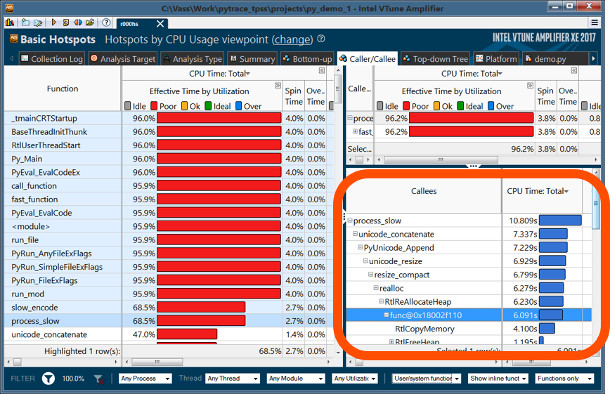Close the r000hs result tab
This screenshot has height=394, width=610.
click(160, 24)
